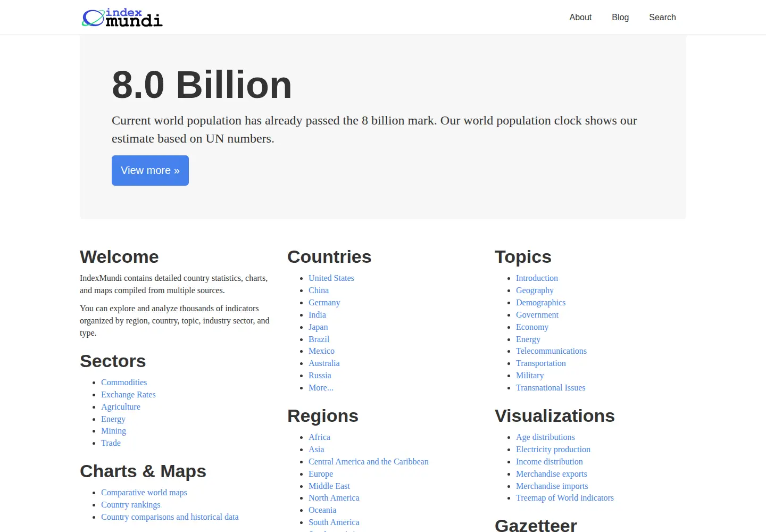Open the Demographics topic
The height and width of the screenshot is (532, 766).
pyautogui.click(x=540, y=303)
